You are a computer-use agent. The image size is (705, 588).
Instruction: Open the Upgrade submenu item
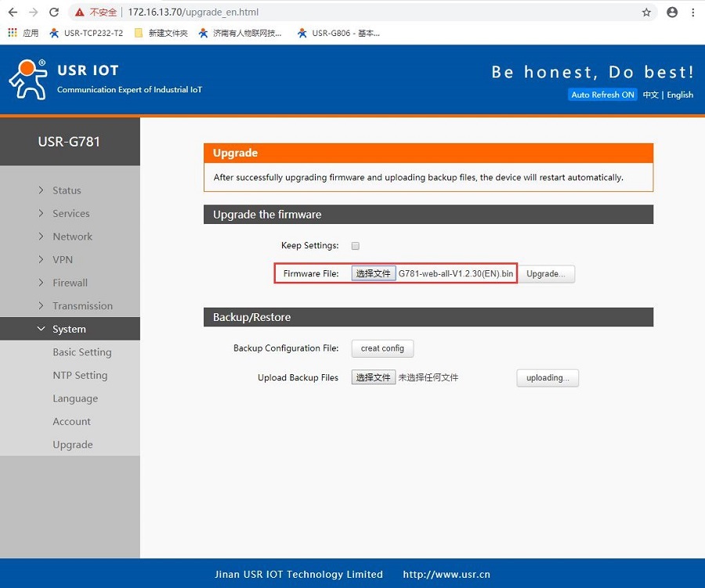(72, 445)
